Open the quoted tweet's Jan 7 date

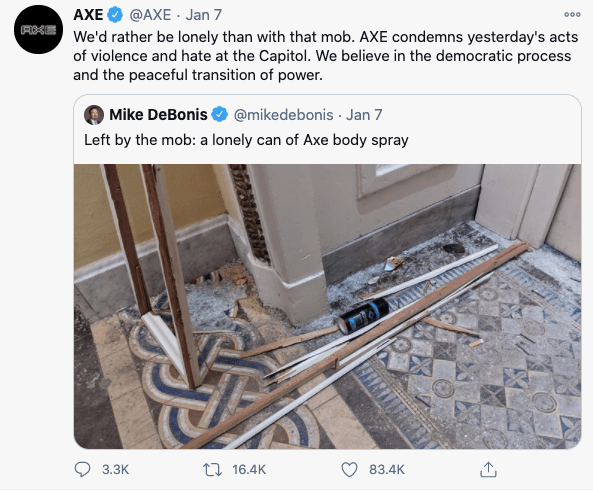coord(364,115)
